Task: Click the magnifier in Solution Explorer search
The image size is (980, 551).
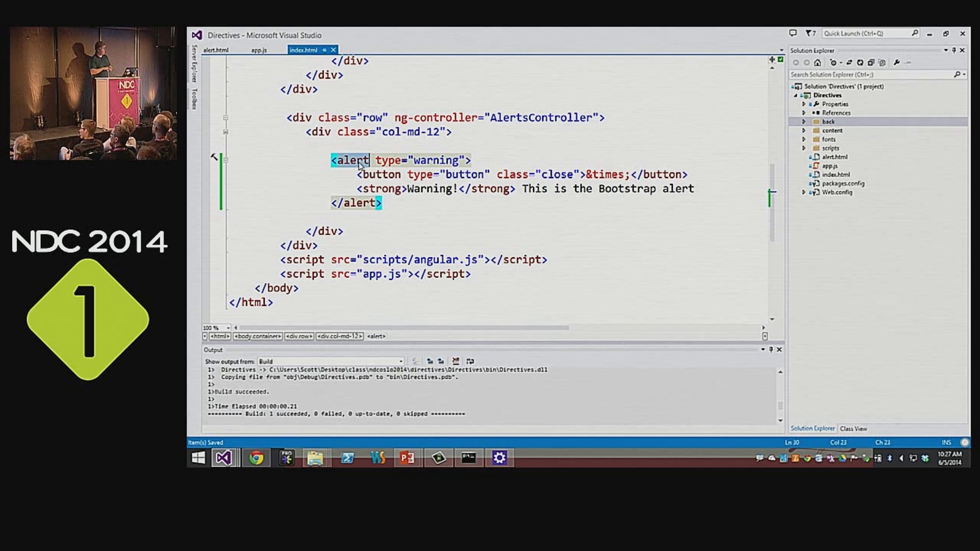Action: (x=957, y=75)
